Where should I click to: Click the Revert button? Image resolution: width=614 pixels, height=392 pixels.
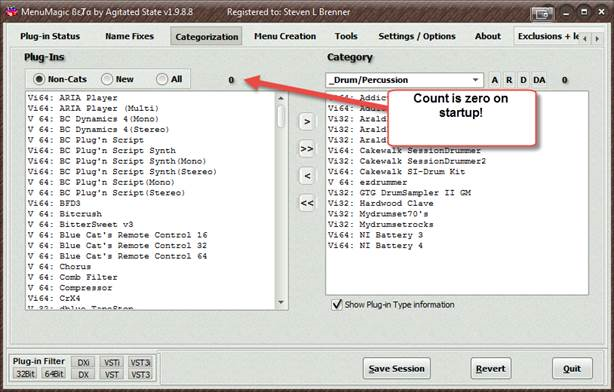coord(491,369)
